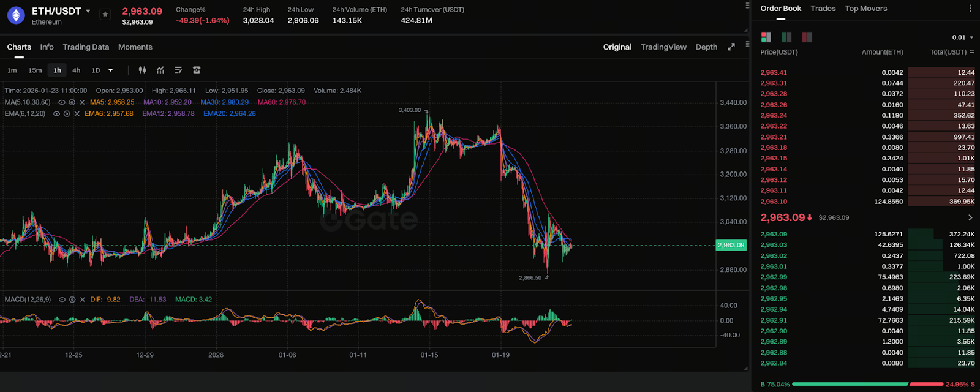980x392 pixels.
Task: Expand more timeframe options after 1D
Action: [x=110, y=70]
